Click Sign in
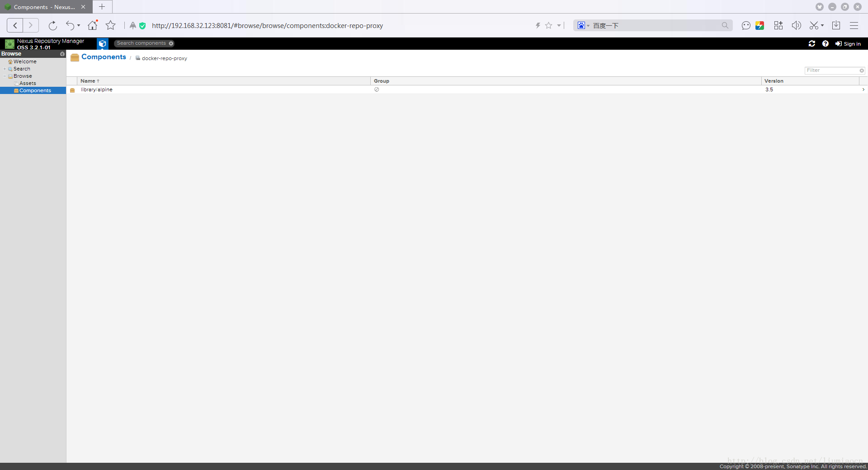868x470 pixels. click(848, 44)
